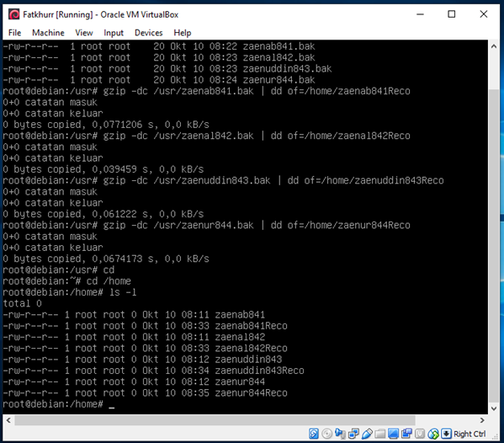Click the file name zaenab841Reco in /home listing
The width and height of the screenshot is (504, 443).
[x=251, y=326]
